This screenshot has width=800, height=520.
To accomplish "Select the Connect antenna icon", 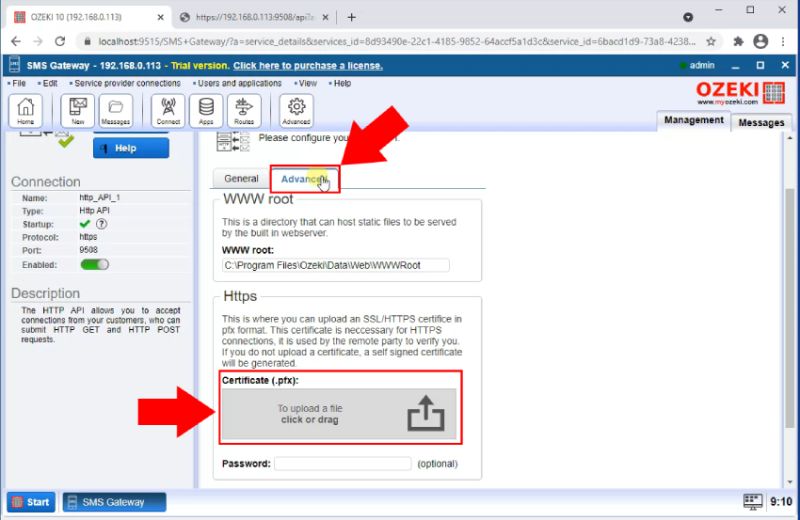I will 168,110.
